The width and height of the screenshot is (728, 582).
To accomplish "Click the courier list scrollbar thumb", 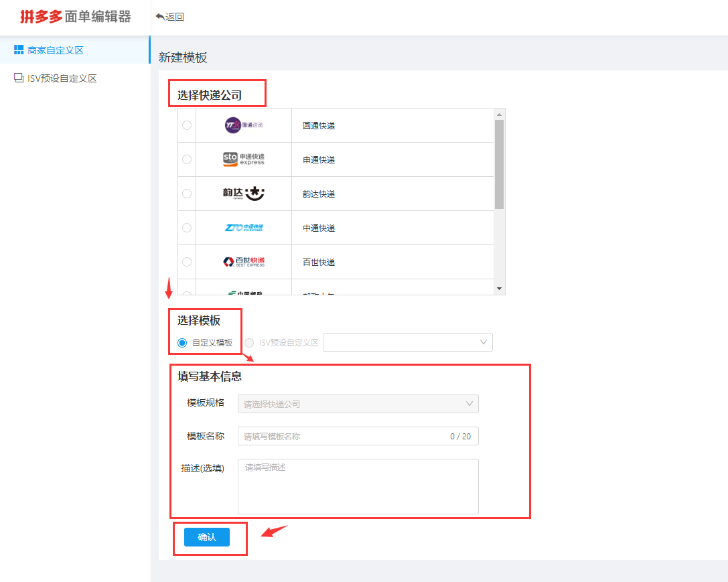I will [499, 164].
